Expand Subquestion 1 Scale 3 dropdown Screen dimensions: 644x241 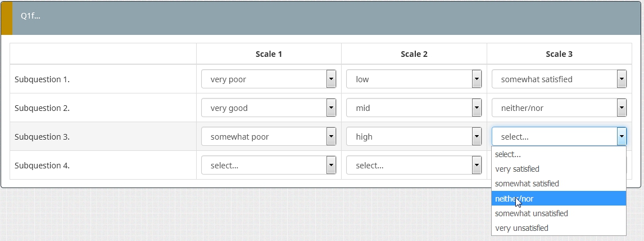tap(559, 79)
